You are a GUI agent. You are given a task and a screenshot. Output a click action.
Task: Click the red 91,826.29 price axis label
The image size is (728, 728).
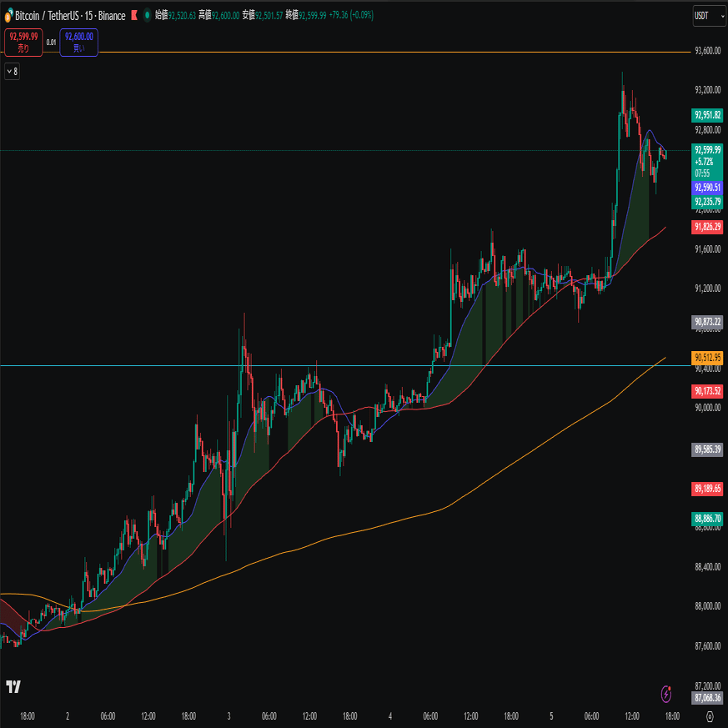(707, 227)
